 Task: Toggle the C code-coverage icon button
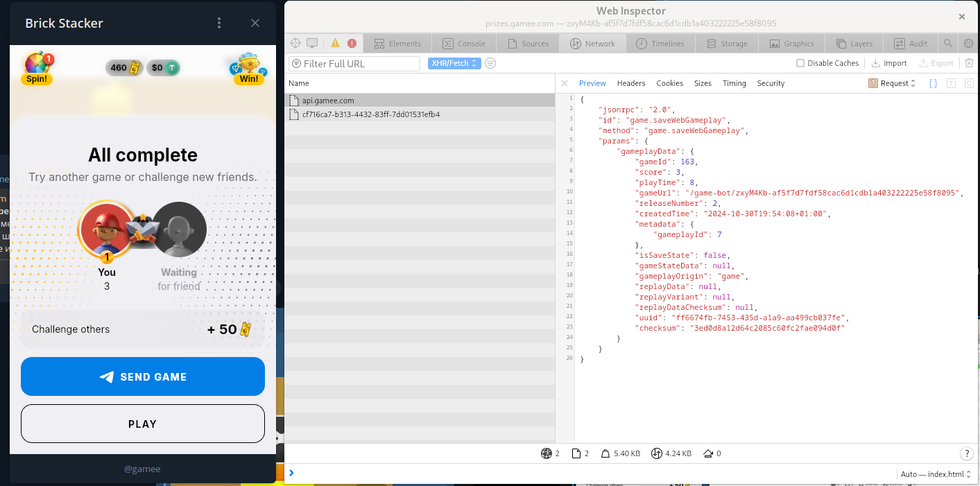tap(969, 83)
